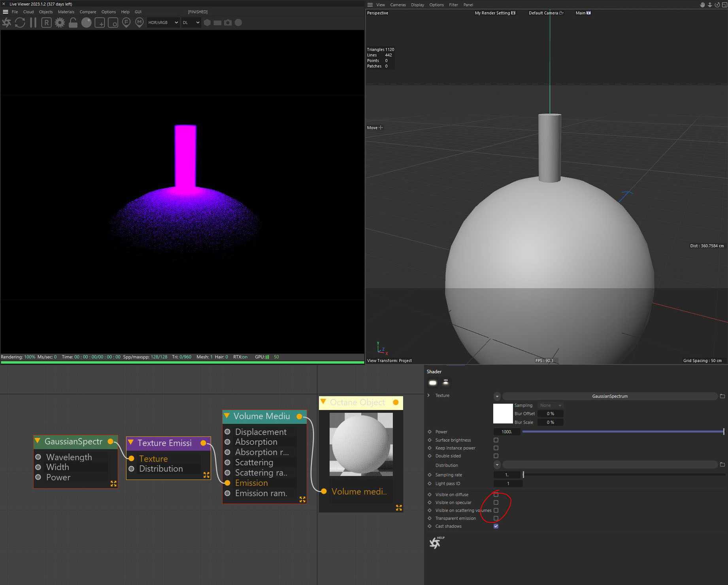The image size is (728, 585).
Task: Click the Power slider track
Action: coord(622,432)
